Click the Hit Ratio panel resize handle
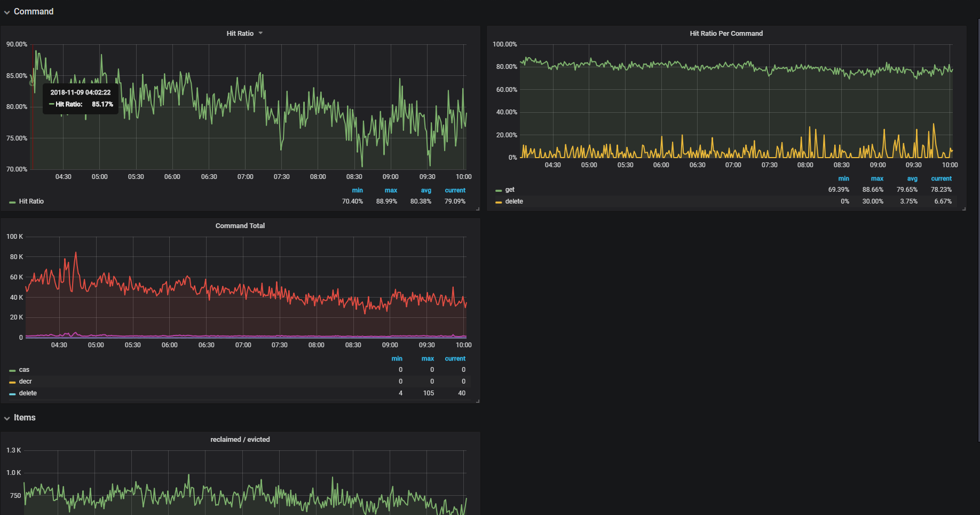980x515 pixels. pos(478,208)
